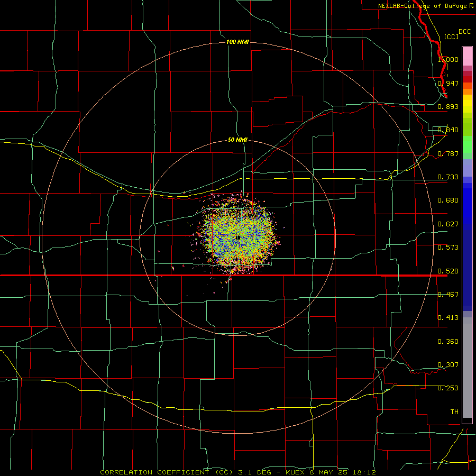
Task: Click the 0.840 legend value
Action: pyautogui.click(x=448, y=130)
